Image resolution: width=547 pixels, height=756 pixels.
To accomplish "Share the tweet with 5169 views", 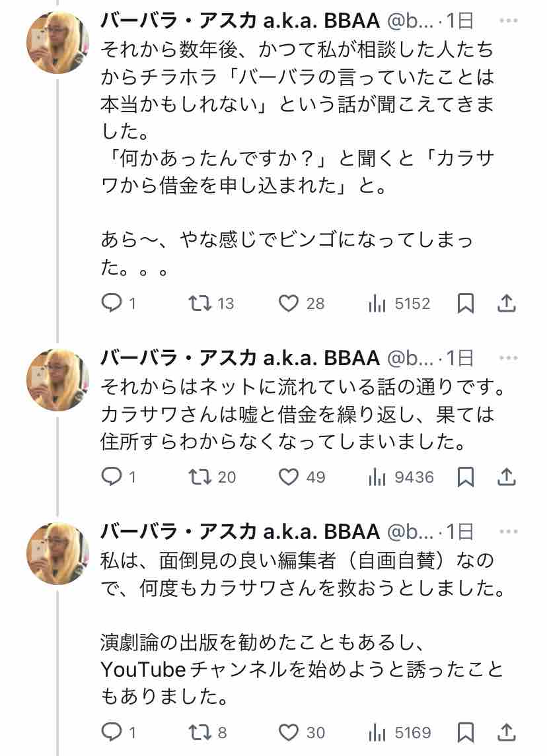I will (506, 732).
